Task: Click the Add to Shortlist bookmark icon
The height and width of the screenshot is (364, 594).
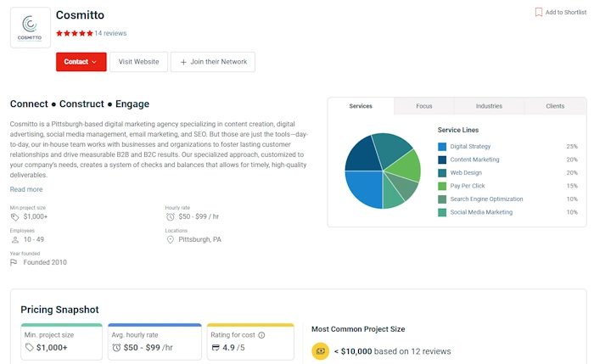Action: (x=538, y=12)
